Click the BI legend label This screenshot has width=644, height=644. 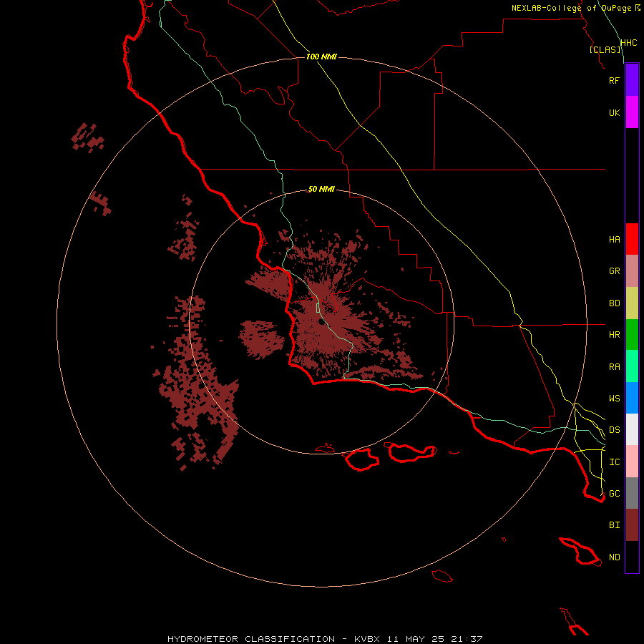(x=614, y=525)
